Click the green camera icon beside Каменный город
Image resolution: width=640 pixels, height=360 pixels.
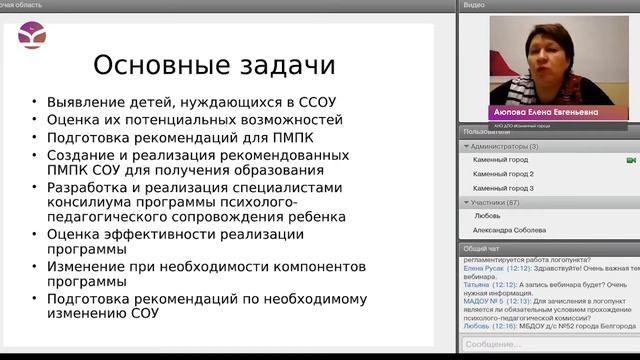pos(631,160)
